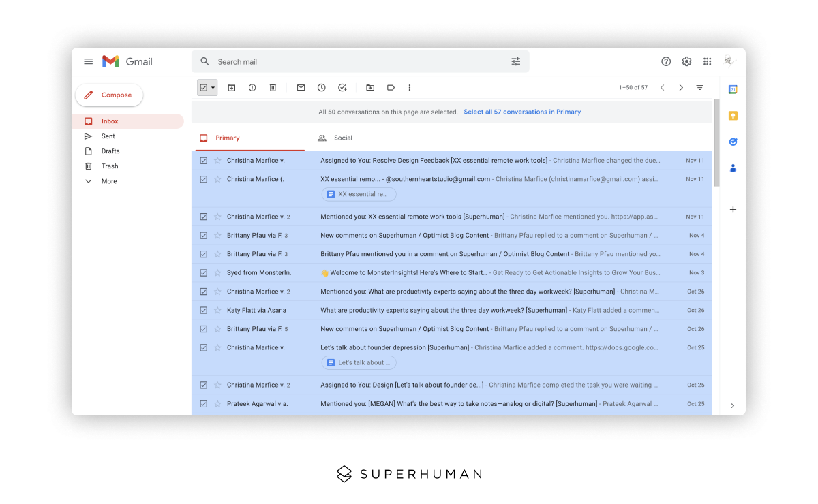Open the Let's talk about... attachment chip
The image size is (818, 504).
(359, 362)
